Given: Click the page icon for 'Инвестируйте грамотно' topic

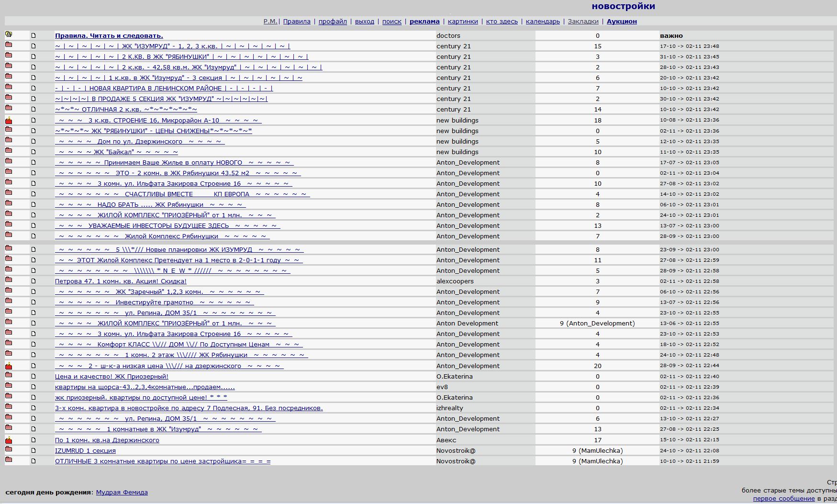Looking at the screenshot, I should click(x=33, y=302).
